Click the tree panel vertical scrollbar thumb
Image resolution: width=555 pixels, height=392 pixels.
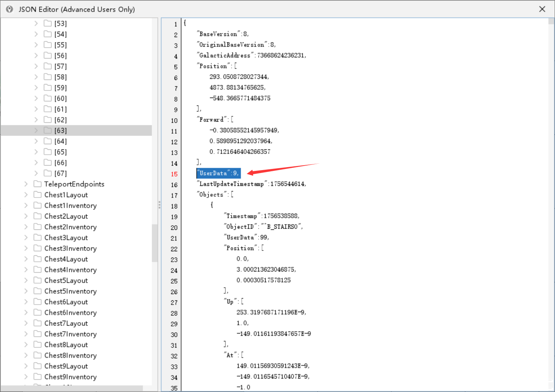[x=155, y=243]
